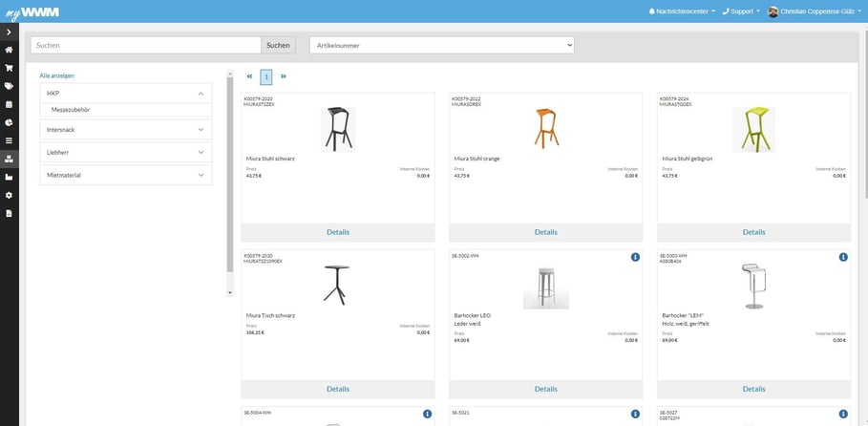Click the yellow-green Miura Stuhl product image
The width and height of the screenshot is (868, 426).
pos(754,129)
